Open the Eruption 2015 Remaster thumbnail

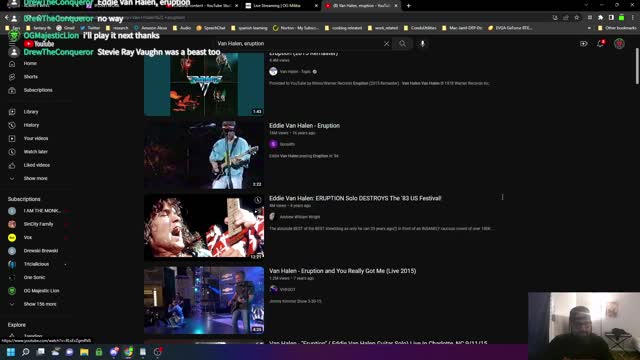pyautogui.click(x=204, y=84)
